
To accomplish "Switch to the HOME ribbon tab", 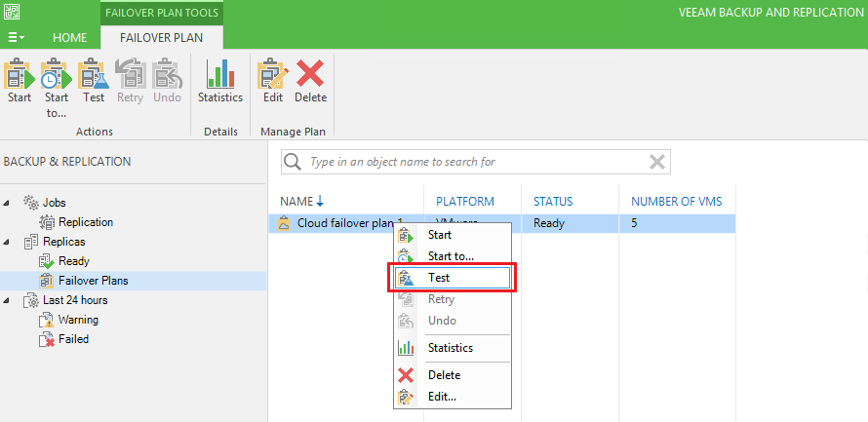I will 70,38.
